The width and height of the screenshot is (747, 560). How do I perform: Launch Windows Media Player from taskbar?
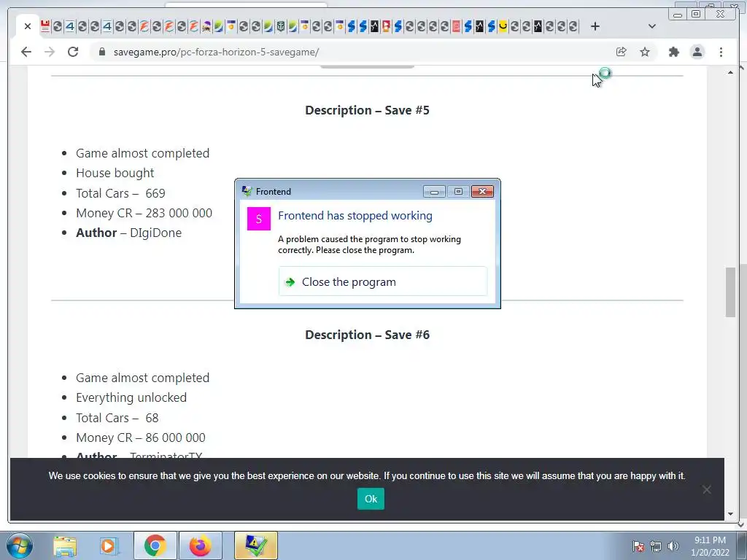click(x=108, y=545)
